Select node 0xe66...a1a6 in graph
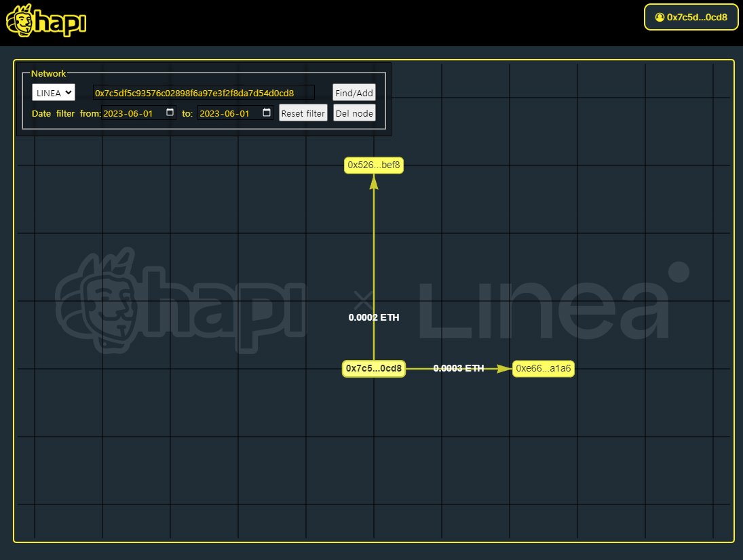 coord(544,368)
